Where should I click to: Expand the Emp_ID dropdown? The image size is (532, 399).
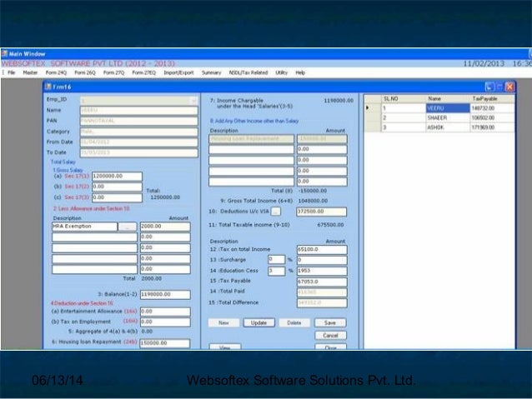pyautogui.click(x=193, y=101)
